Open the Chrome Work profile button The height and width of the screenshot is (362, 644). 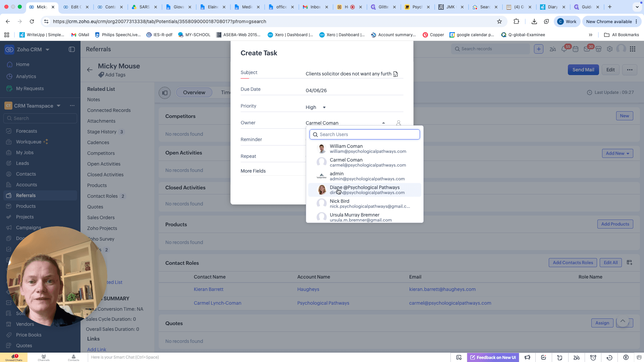(567, 21)
